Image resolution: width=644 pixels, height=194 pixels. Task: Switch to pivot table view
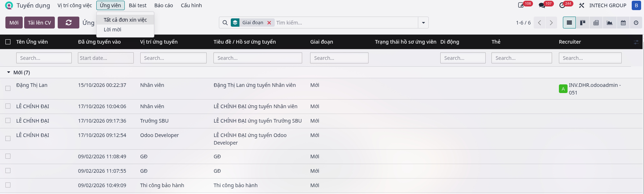(596, 23)
